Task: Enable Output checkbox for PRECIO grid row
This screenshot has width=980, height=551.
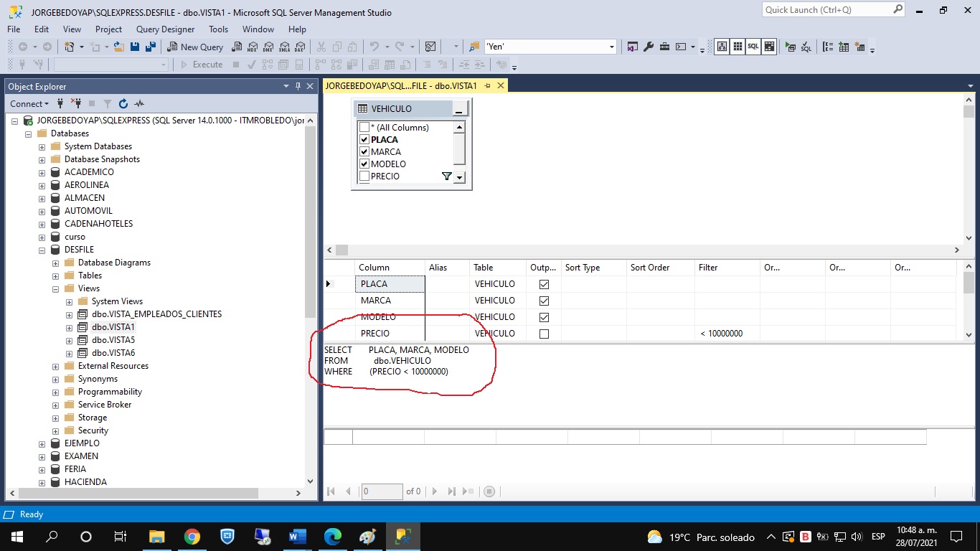Action: point(544,334)
